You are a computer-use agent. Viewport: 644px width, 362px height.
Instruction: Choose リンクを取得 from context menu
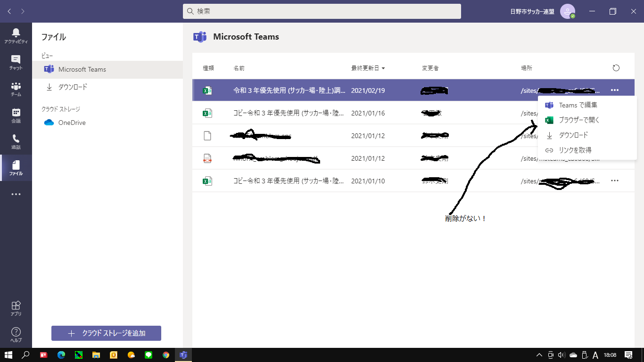(587, 150)
